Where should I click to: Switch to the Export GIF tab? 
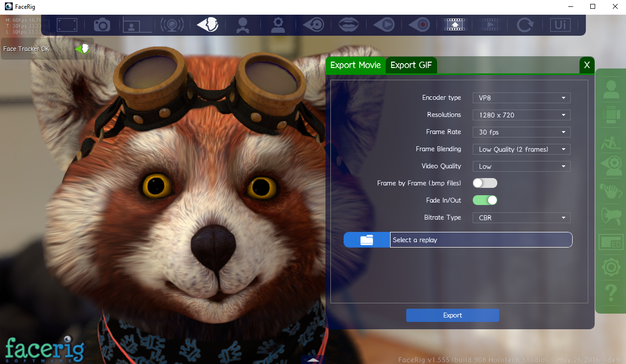coord(411,65)
